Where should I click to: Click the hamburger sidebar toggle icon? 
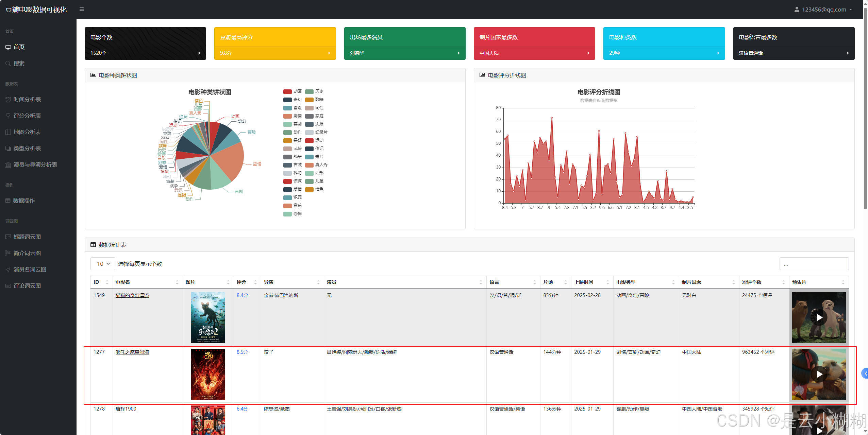82,9
